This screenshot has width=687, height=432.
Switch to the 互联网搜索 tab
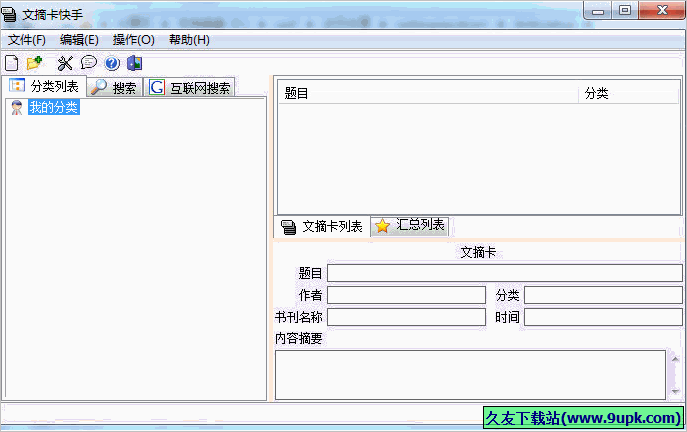coord(189,88)
